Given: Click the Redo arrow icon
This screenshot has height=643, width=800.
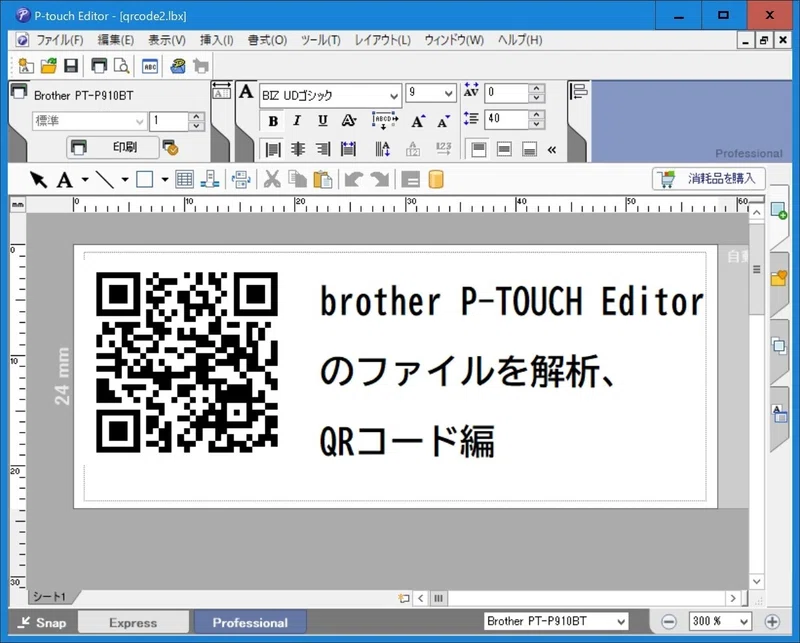Looking at the screenshot, I should [x=380, y=180].
